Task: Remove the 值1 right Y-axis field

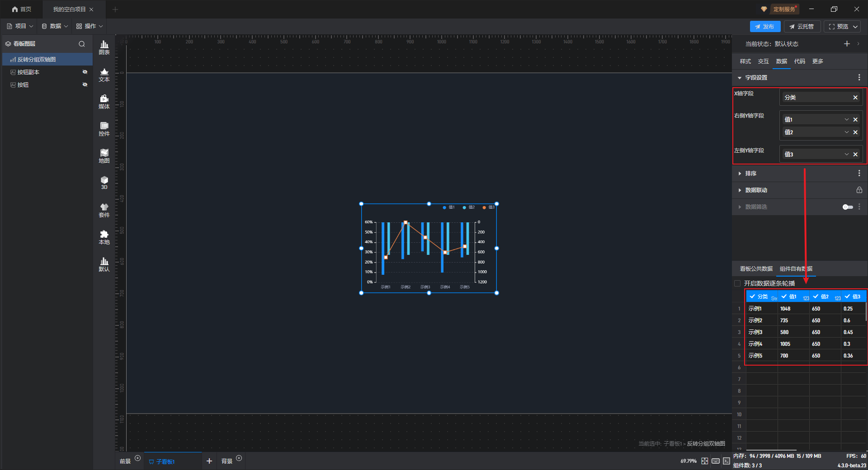Action: point(855,120)
